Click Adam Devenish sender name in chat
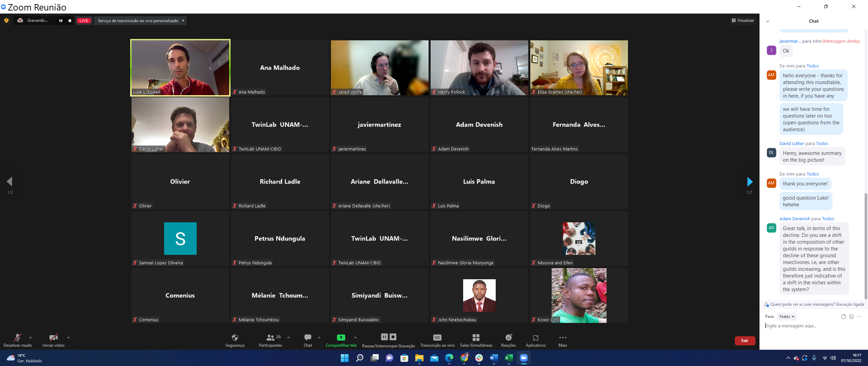 coord(794,219)
